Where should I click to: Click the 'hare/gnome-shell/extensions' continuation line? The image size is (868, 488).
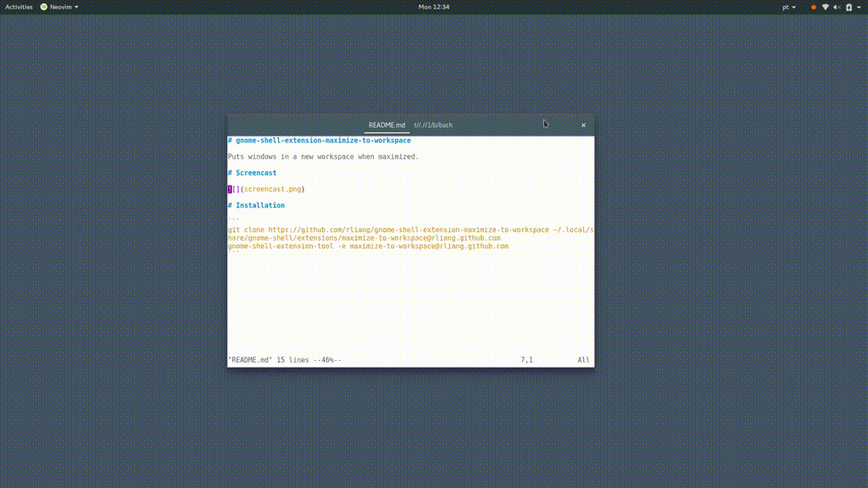[364, 238]
